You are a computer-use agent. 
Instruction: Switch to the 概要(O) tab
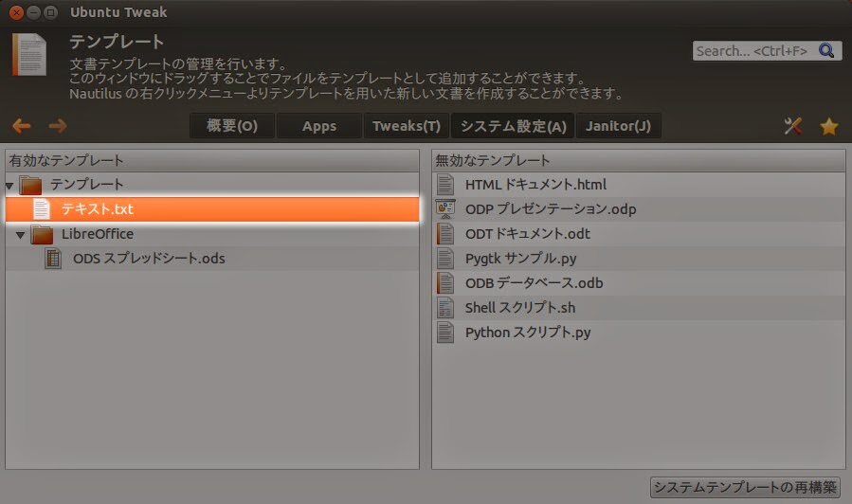(232, 126)
